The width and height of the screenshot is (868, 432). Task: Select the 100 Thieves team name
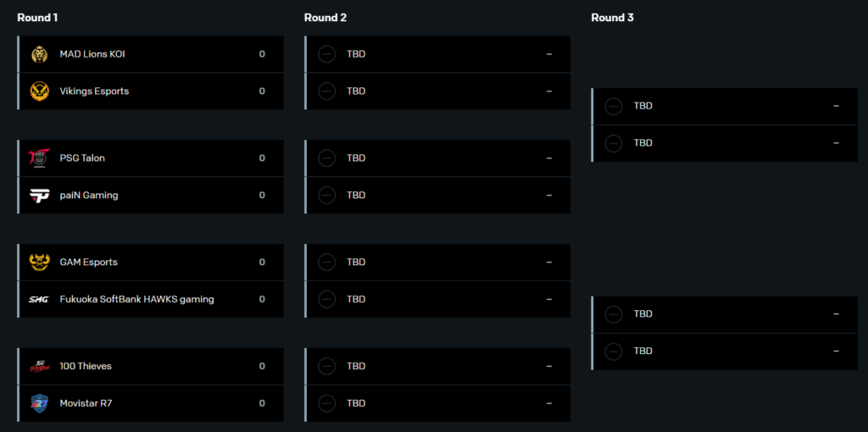click(x=86, y=366)
